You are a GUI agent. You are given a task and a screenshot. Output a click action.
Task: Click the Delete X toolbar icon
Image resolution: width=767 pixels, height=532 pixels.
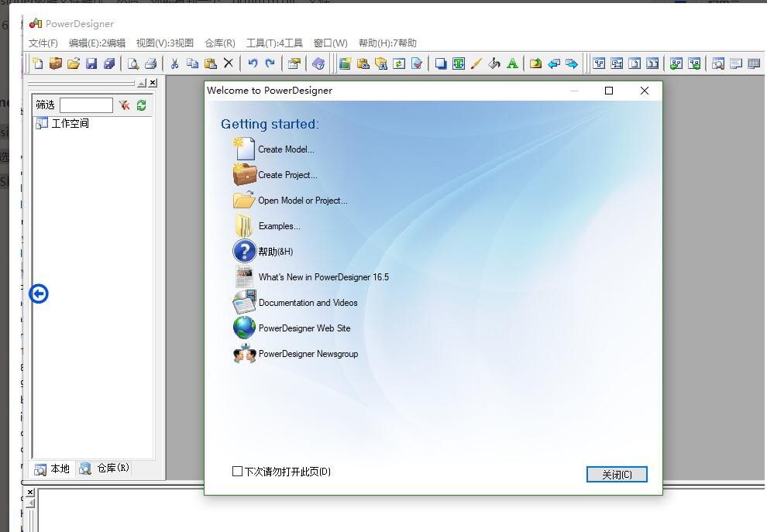click(x=229, y=63)
